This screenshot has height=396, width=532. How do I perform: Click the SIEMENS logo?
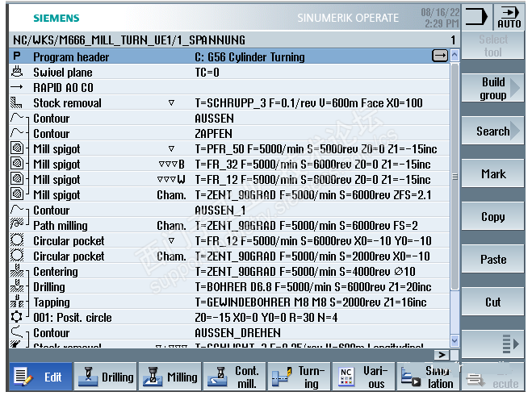point(57,19)
